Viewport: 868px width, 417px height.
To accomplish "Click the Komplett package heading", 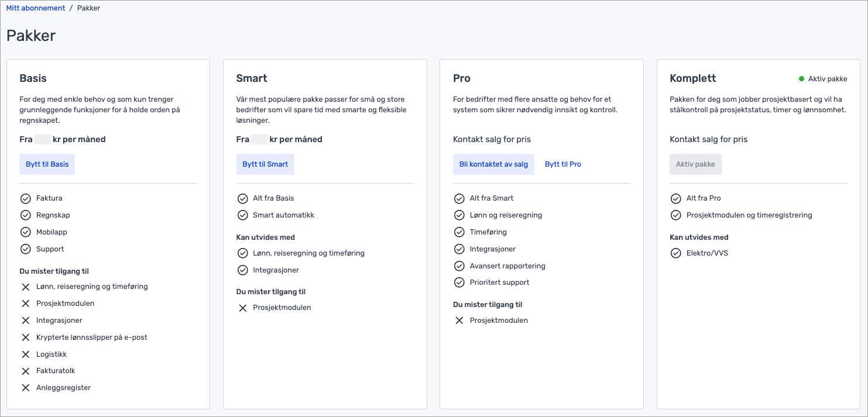I will click(x=693, y=78).
